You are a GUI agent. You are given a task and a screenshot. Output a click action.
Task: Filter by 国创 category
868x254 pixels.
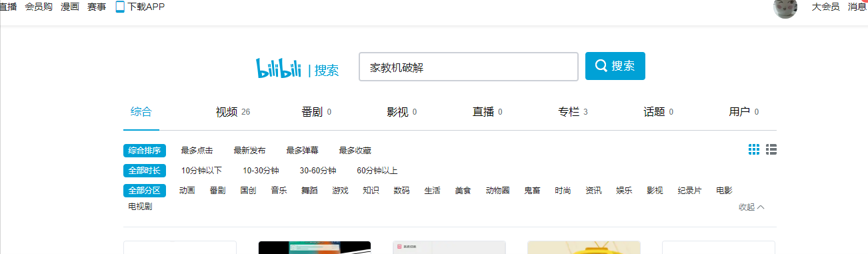click(248, 191)
